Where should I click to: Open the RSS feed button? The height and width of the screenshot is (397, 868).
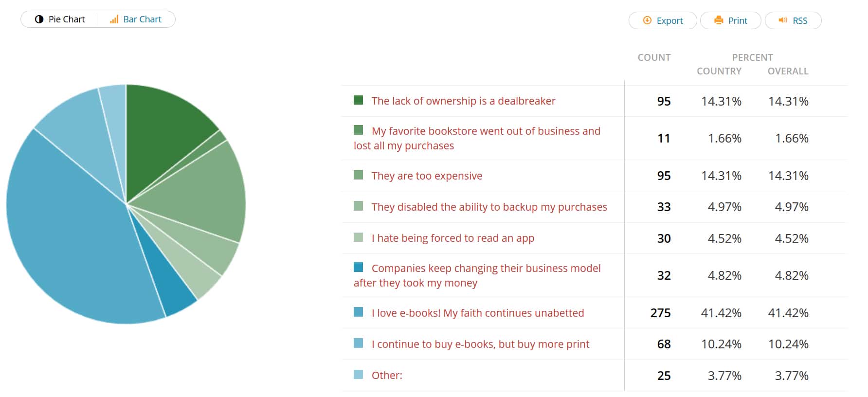793,20
